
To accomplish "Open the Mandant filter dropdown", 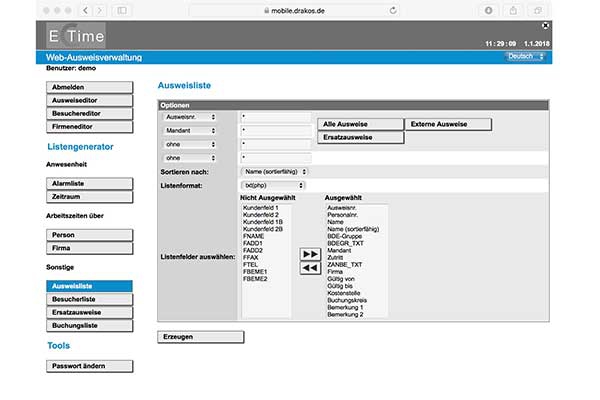I will coord(190,131).
